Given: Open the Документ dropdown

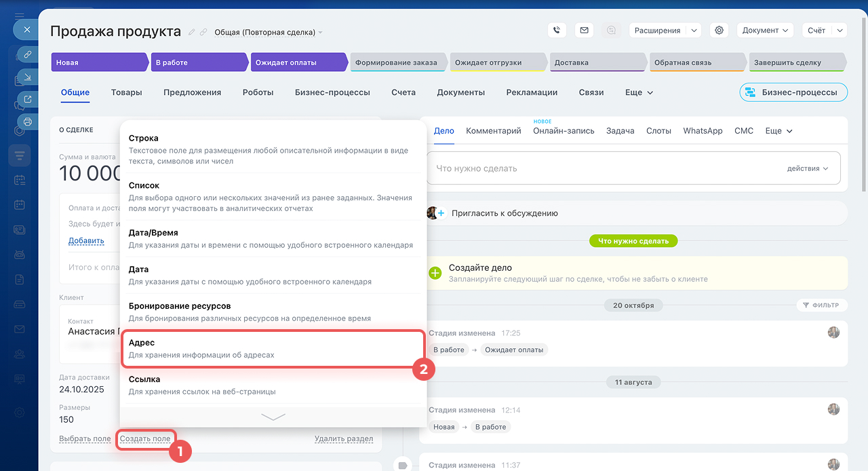Looking at the screenshot, I should click(x=766, y=31).
